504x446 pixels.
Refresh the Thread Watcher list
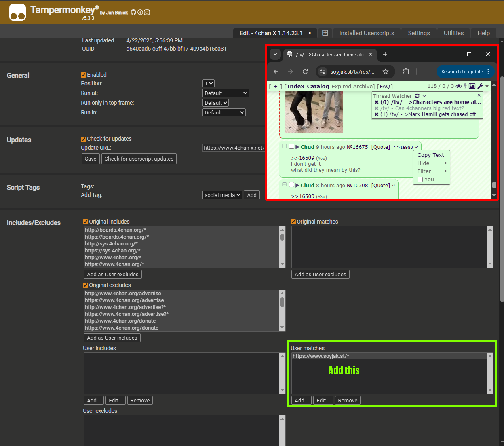(417, 96)
